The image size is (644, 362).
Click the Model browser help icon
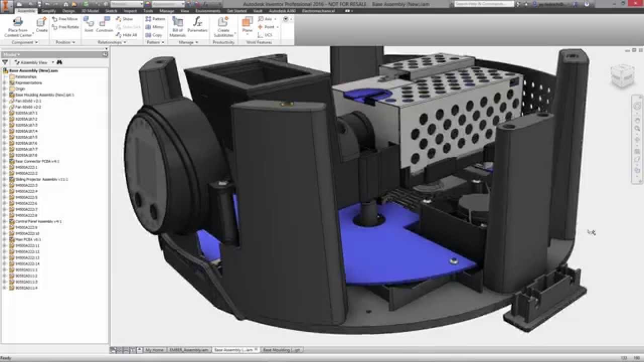(x=105, y=54)
